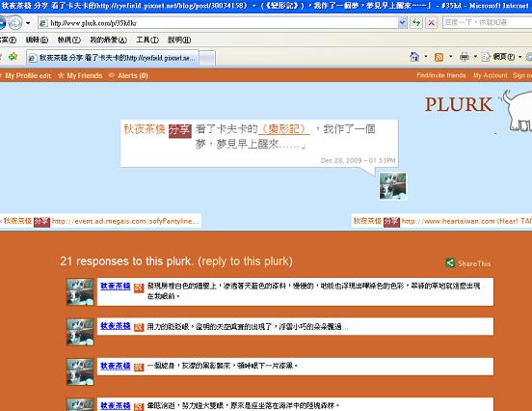Image resolution: width=532 pixels, height=411 pixels.
Task: Click the Dec 28, 2009 timestamp text
Action: point(358,160)
